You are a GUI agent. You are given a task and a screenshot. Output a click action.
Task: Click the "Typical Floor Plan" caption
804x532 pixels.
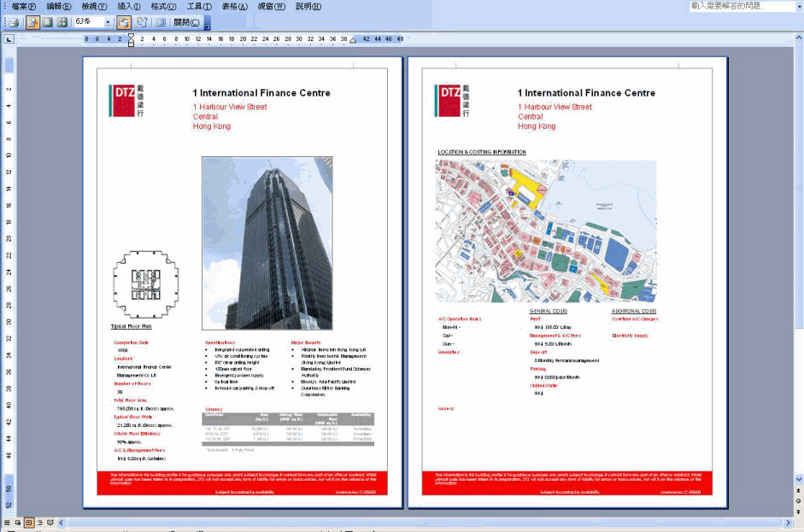132,326
